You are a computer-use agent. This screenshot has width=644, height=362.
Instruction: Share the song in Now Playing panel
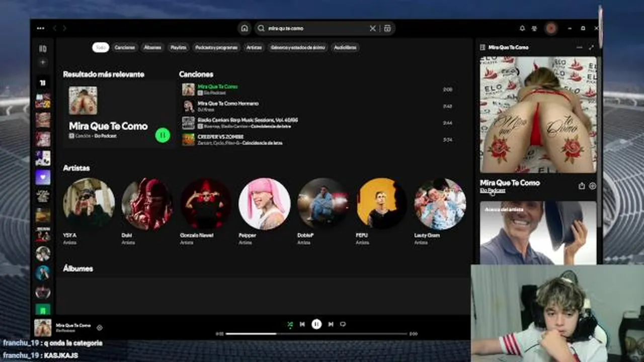pos(582,186)
